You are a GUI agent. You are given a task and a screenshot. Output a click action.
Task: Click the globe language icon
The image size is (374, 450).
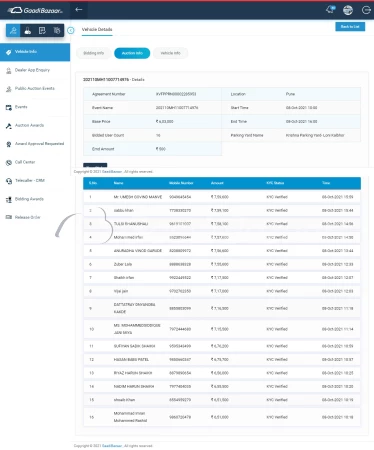tap(348, 10)
